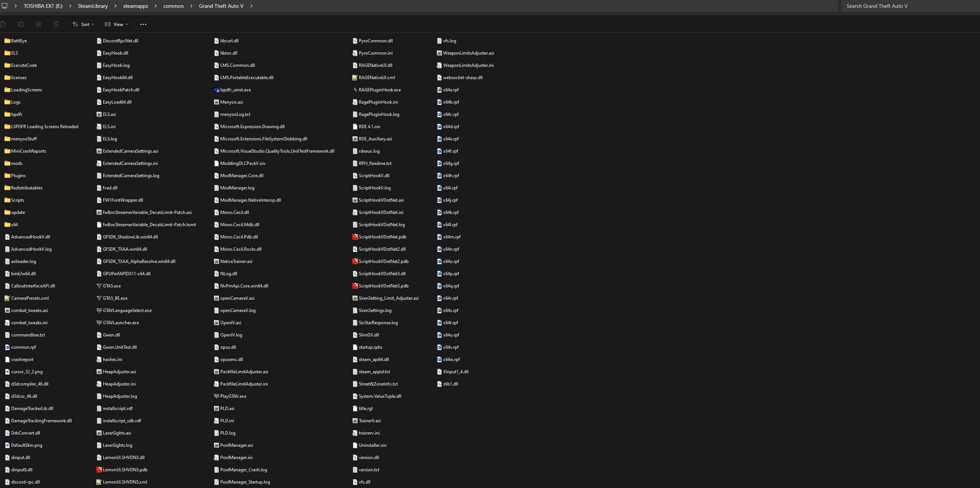Select the GTA5.exe file icon
980x488 pixels.
[99, 286]
